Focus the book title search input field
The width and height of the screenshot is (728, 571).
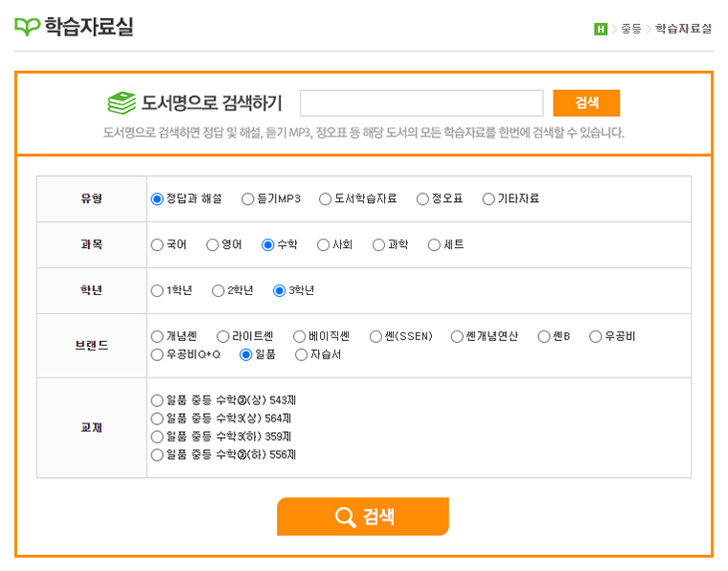421,103
